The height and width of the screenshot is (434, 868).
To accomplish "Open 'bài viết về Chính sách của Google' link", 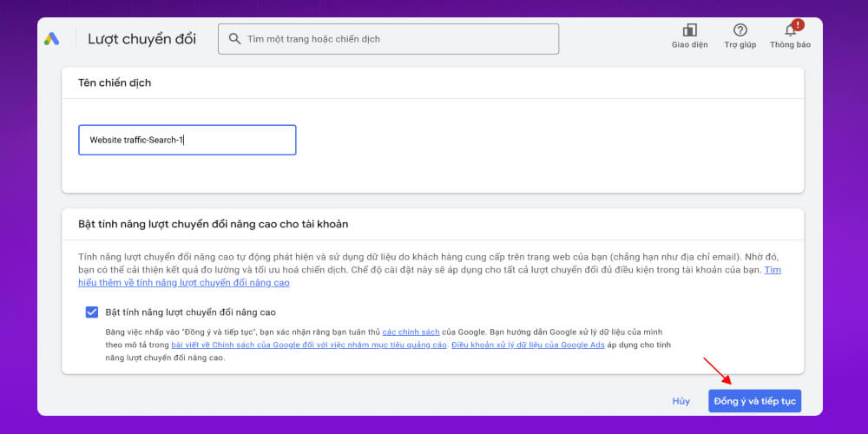I will click(309, 345).
